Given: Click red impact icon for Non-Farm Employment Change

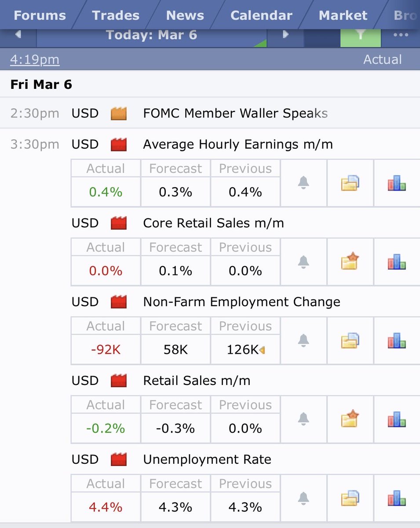Looking at the screenshot, I should pos(119,302).
